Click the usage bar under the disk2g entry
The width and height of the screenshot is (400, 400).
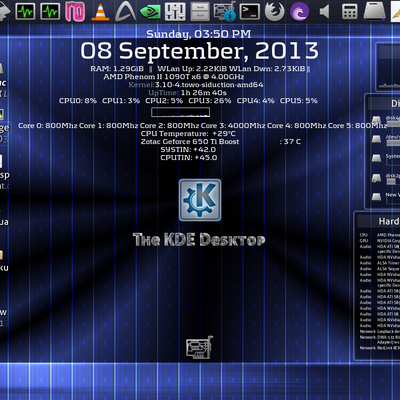(x=393, y=182)
